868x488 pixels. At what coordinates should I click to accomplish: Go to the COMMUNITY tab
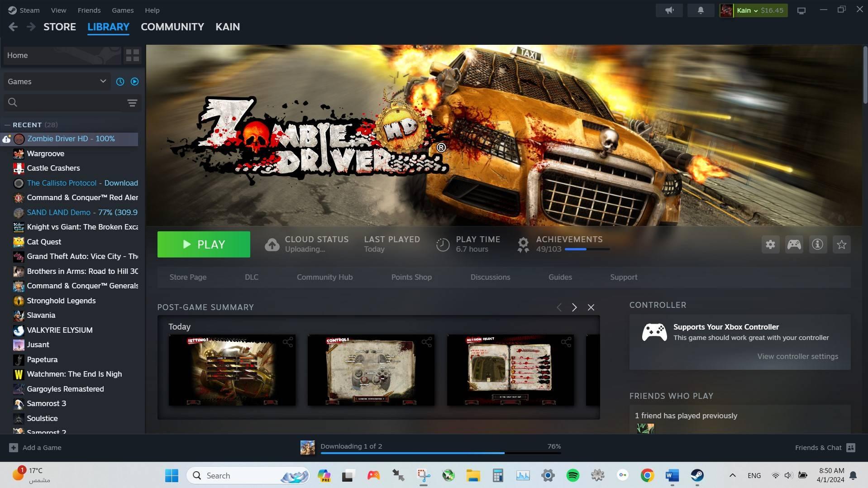(x=172, y=27)
